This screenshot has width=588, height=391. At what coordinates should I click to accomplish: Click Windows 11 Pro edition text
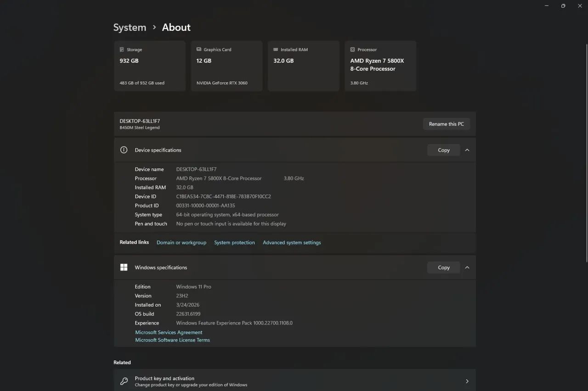[x=194, y=287]
